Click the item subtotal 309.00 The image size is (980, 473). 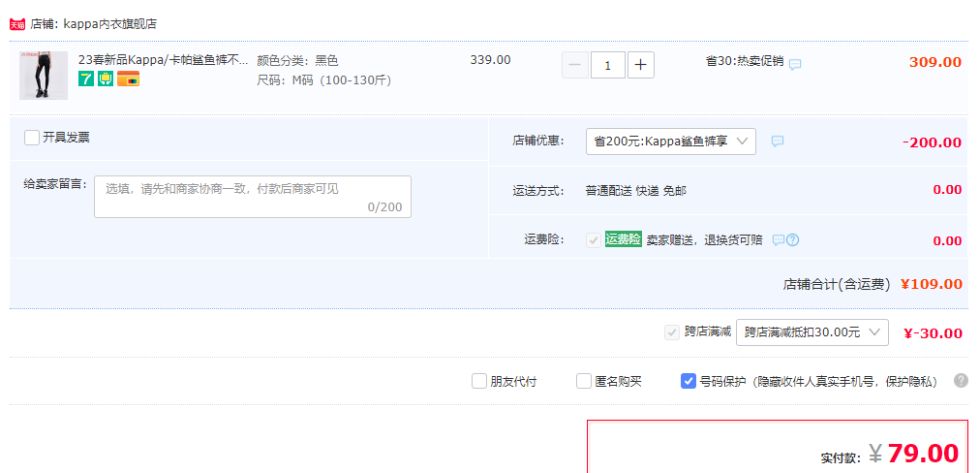(935, 62)
